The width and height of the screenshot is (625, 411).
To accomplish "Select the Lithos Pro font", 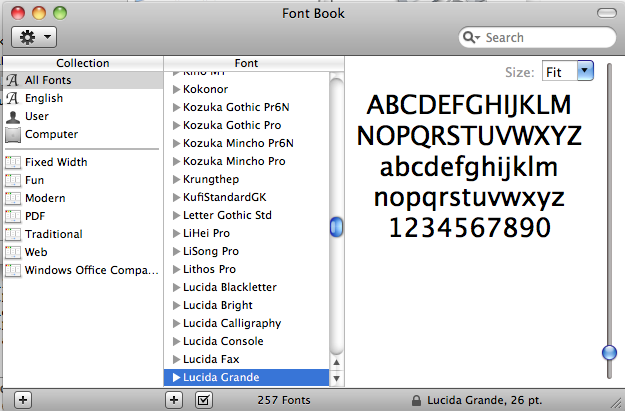I will click(246, 269).
